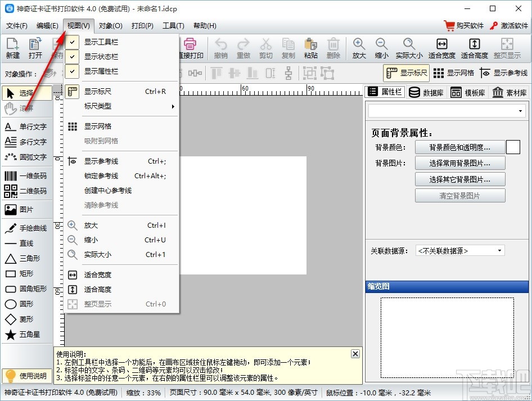Select the rounded rectangle (圆角矩形) tool

coord(27,289)
